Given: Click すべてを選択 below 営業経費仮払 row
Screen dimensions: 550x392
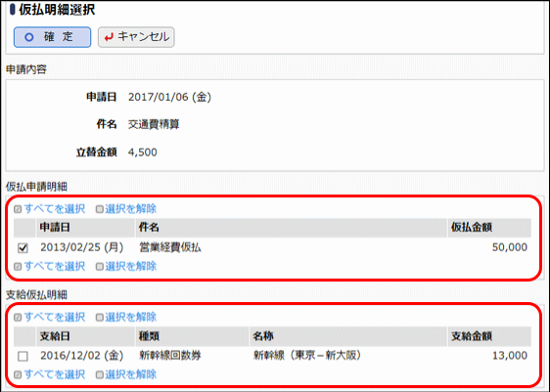Looking at the screenshot, I should 55,267.
